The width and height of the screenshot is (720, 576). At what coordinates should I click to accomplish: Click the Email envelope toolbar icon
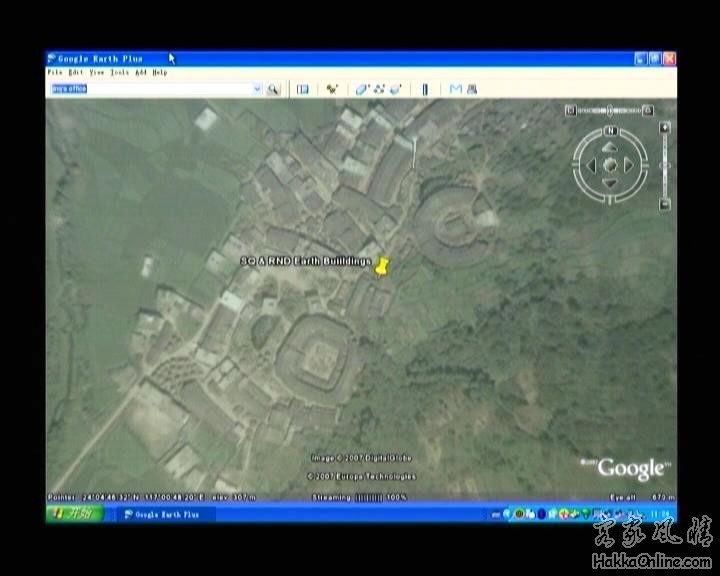point(456,89)
